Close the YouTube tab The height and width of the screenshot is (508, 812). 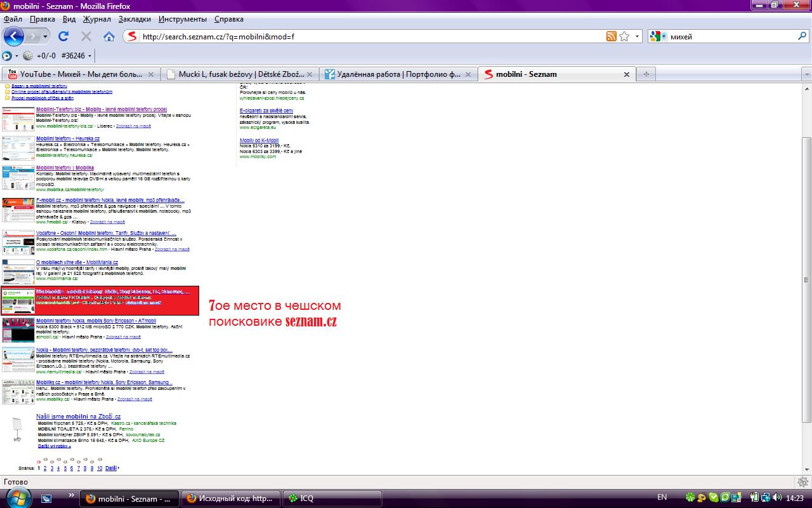click(151, 74)
